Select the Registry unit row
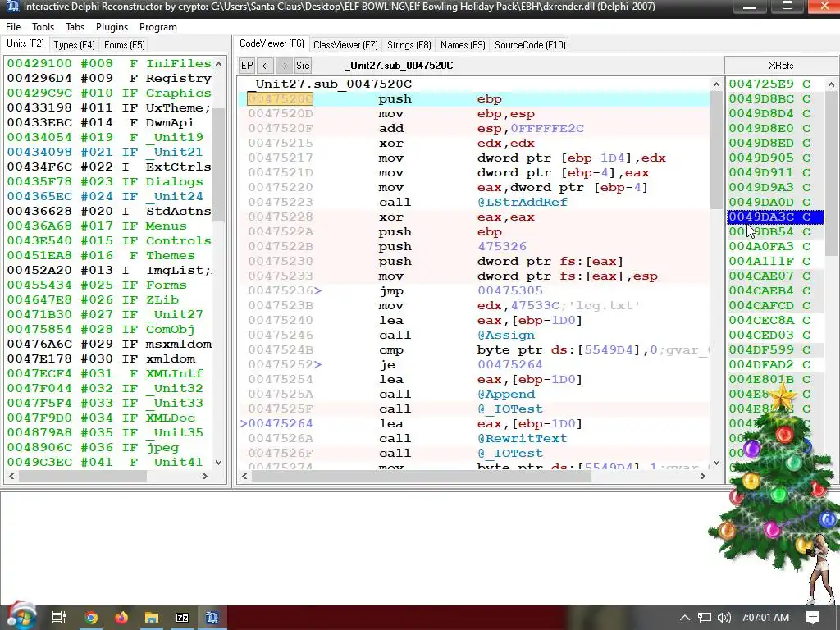 tap(109, 78)
